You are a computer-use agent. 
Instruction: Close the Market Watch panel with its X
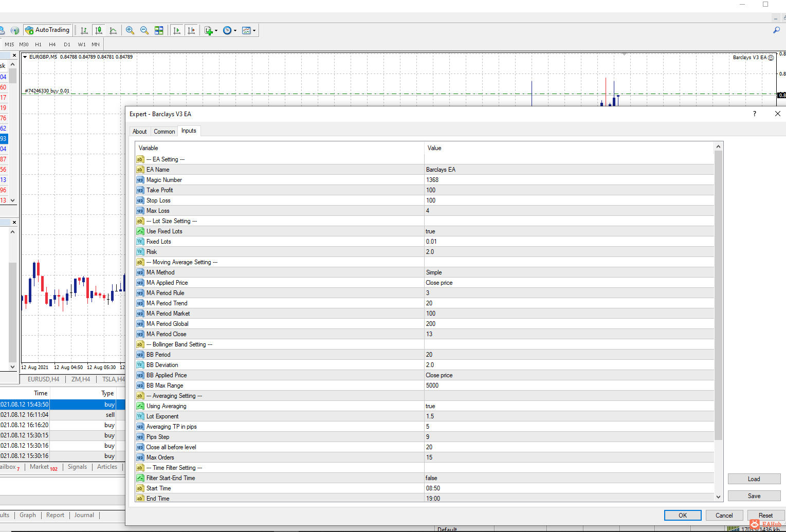14,55
